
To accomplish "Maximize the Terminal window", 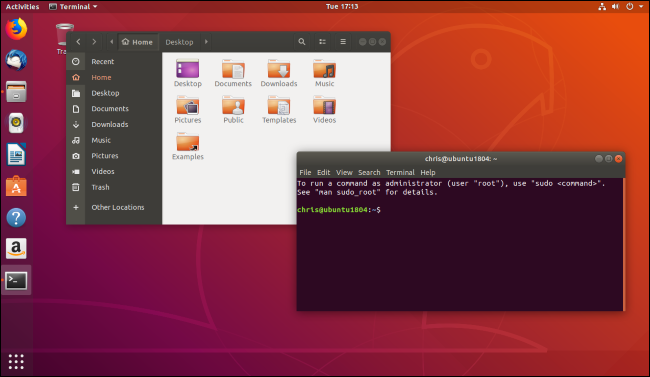I will (x=609, y=158).
